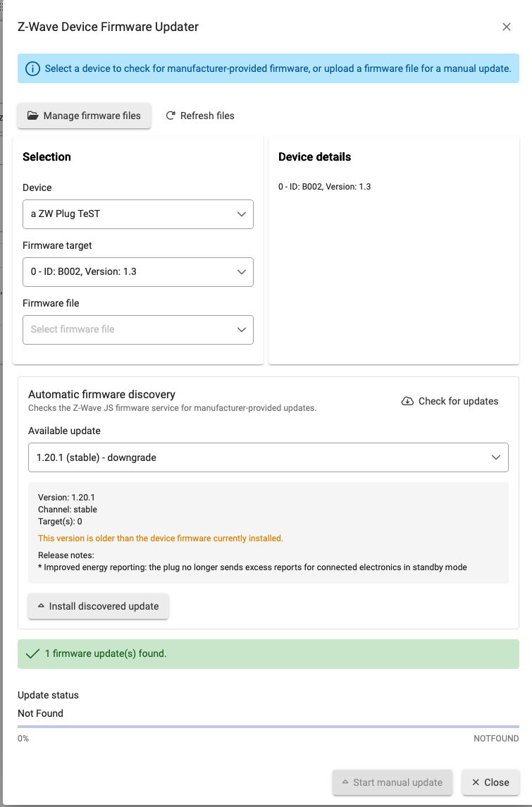Click the Check for updates button
This screenshot has height=807, width=532.
450,402
